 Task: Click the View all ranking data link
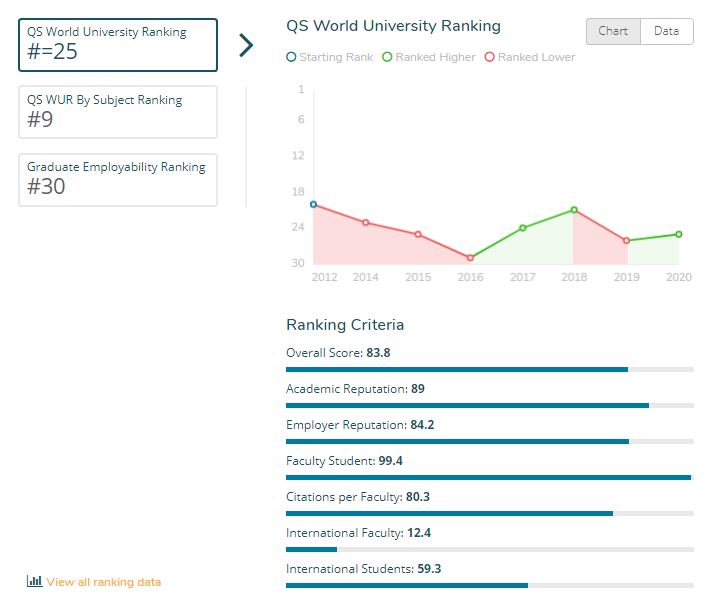[x=104, y=582]
